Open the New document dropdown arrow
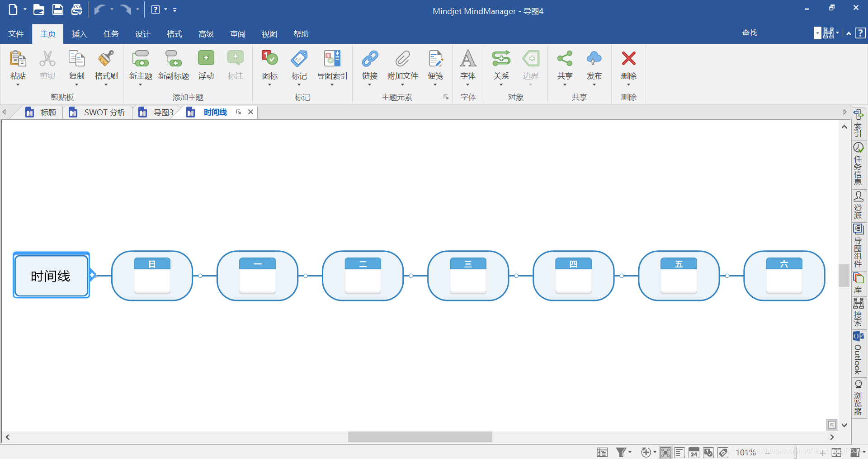The image size is (868, 459). click(25, 9)
